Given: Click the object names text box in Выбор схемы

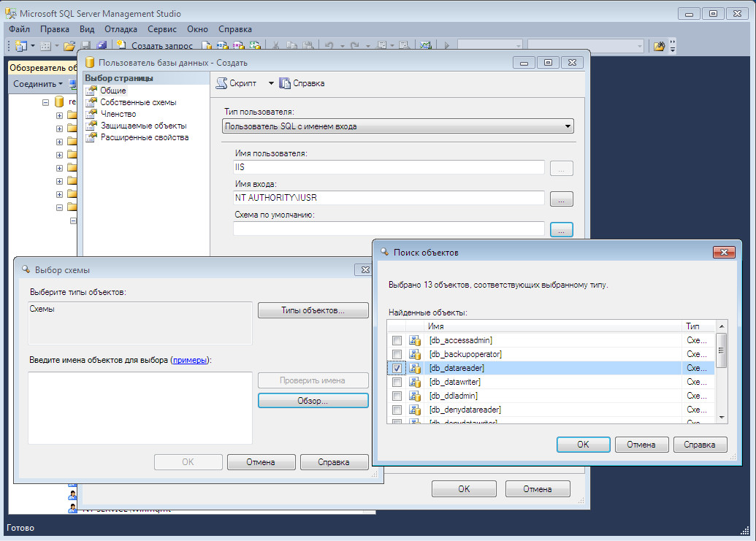Looking at the screenshot, I should [x=140, y=408].
